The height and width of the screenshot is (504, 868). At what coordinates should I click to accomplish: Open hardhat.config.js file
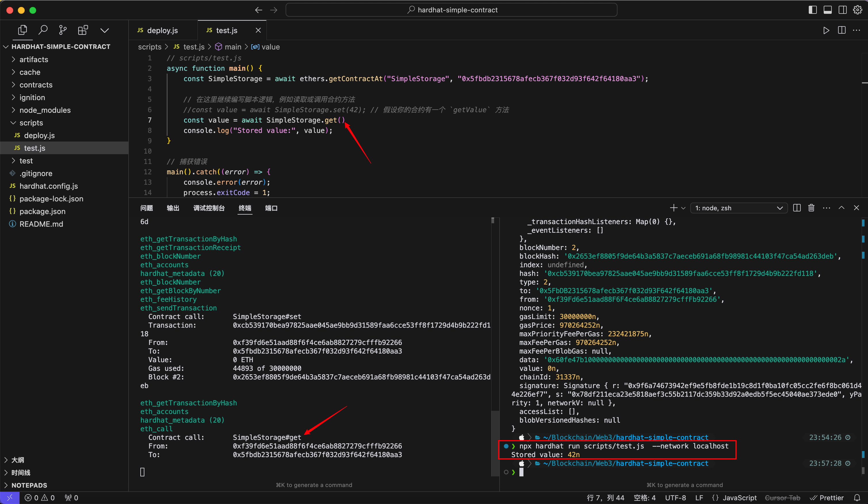[x=49, y=186]
